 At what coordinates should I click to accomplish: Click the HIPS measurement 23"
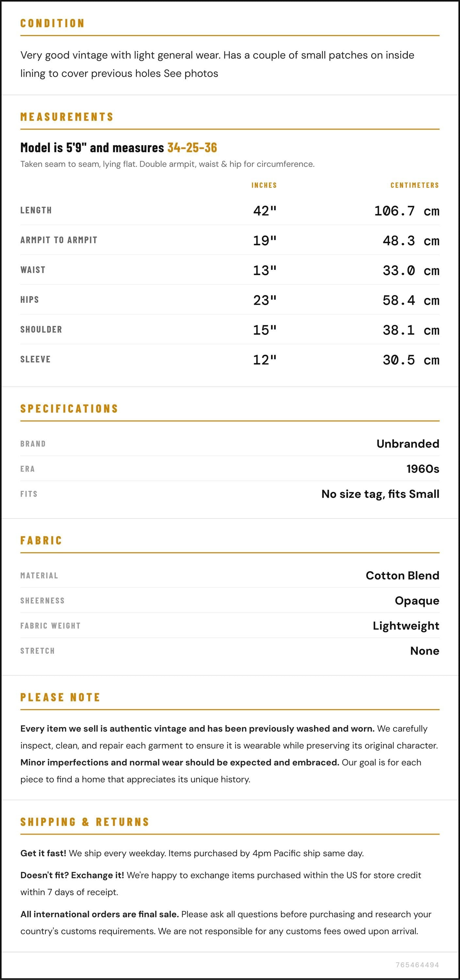click(x=264, y=300)
